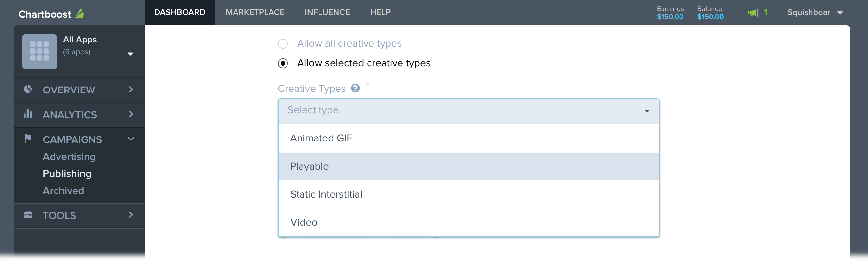Expand the Tools section chevron
Screen dimensions: 868x261
(131, 215)
